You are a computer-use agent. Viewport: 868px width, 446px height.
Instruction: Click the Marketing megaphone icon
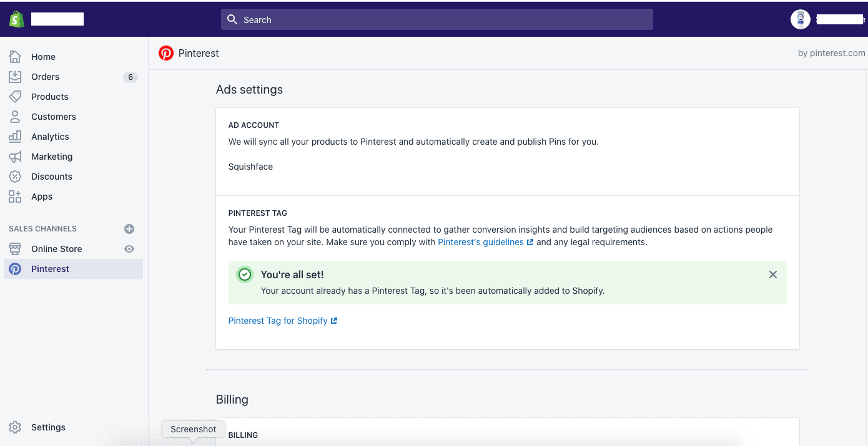tap(15, 157)
